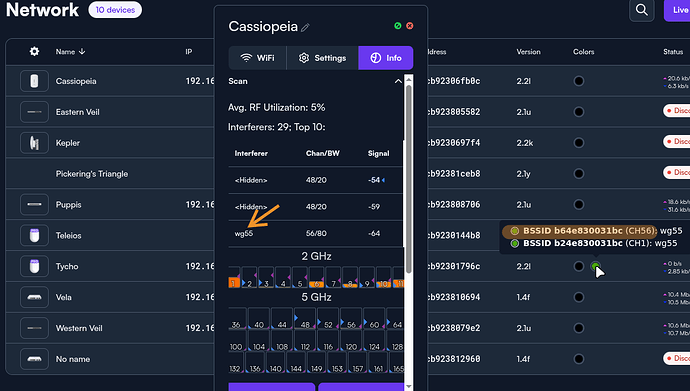
Task: Collapse the Scan section chevron
Action: pos(398,81)
